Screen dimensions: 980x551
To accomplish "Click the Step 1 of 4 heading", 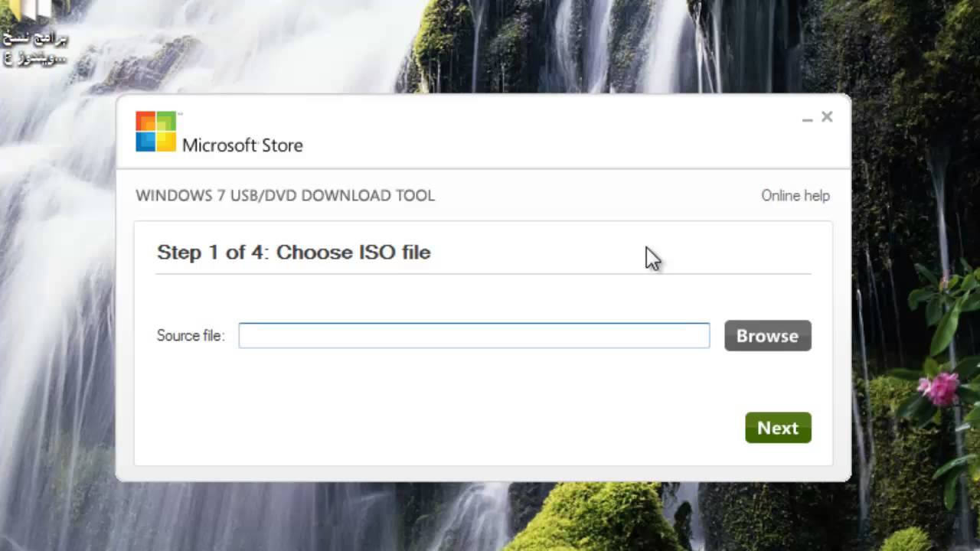I will (x=293, y=253).
